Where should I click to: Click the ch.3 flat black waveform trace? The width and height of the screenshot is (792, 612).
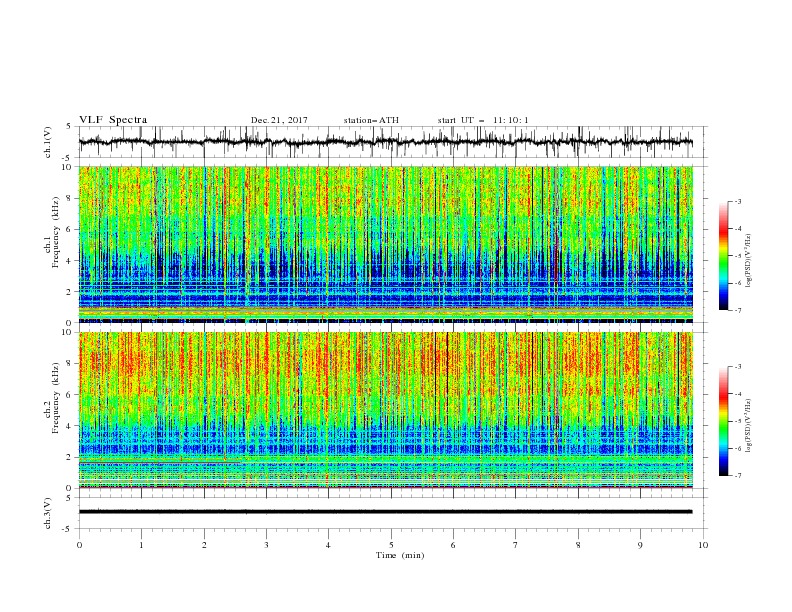(x=385, y=512)
